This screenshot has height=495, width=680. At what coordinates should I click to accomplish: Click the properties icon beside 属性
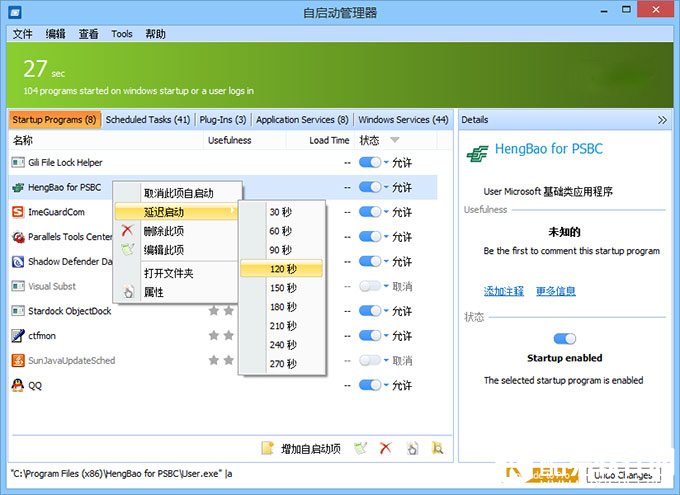pos(128,292)
